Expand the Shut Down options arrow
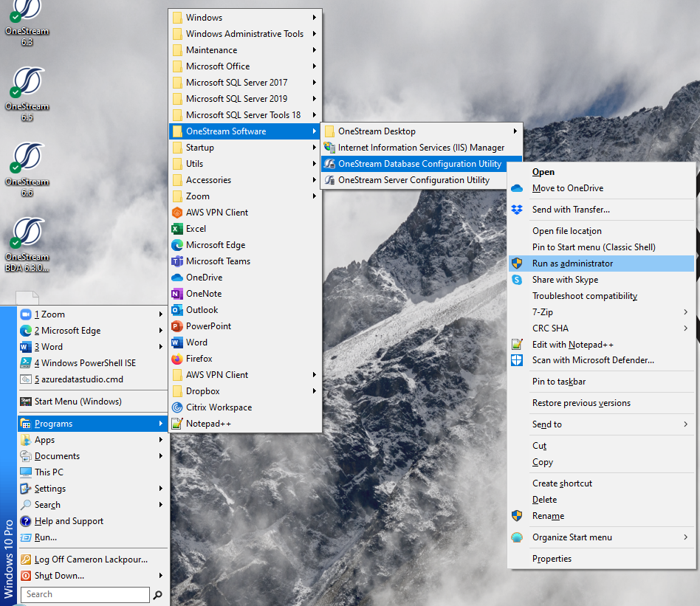The width and height of the screenshot is (700, 606). pos(161,576)
